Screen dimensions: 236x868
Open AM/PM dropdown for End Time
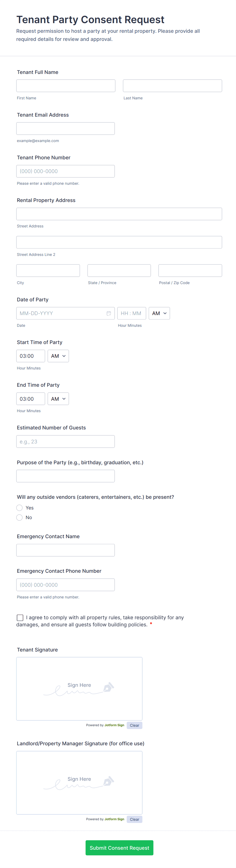click(58, 399)
